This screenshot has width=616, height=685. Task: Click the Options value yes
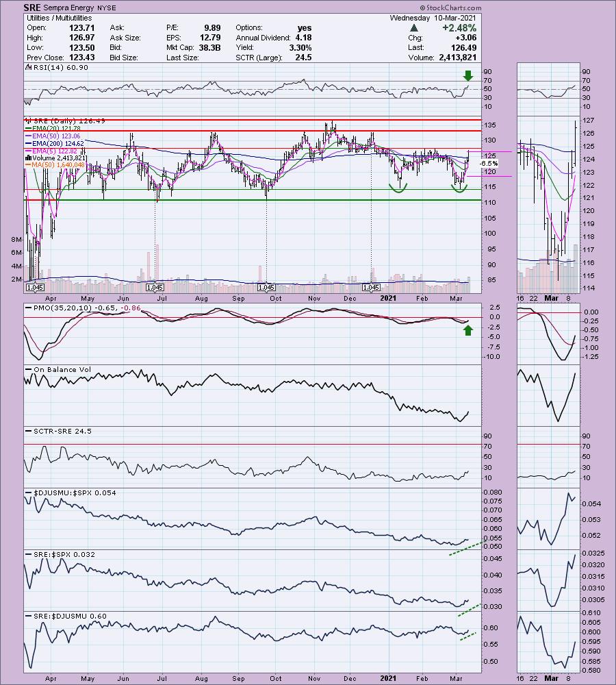(305, 28)
